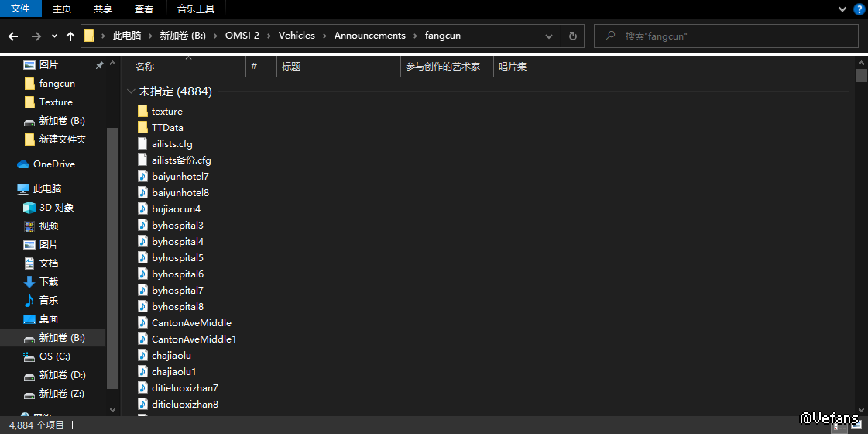Open the 音乐工具 ribbon tab
The image size is (868, 434).
point(196,9)
